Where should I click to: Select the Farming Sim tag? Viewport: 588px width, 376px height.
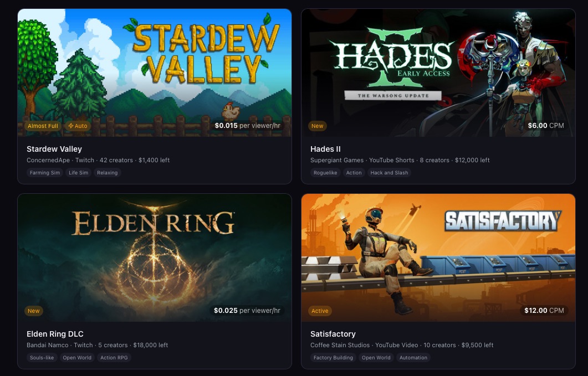pyautogui.click(x=45, y=173)
